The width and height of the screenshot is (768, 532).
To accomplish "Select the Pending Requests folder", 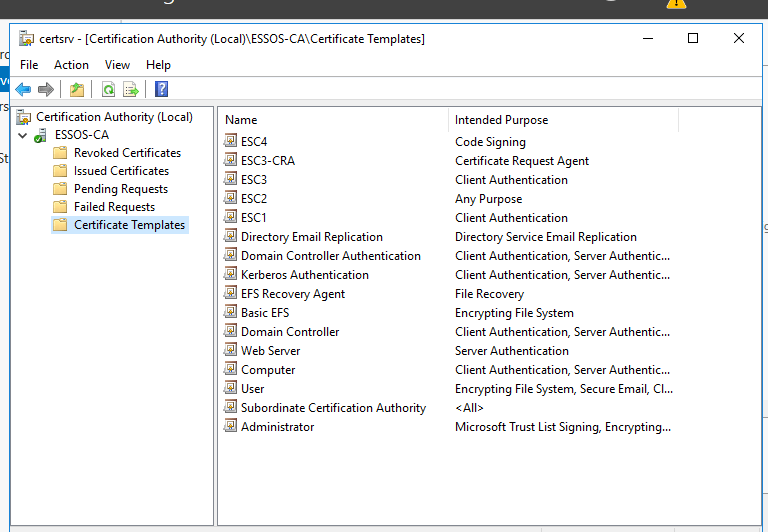I will [120, 189].
